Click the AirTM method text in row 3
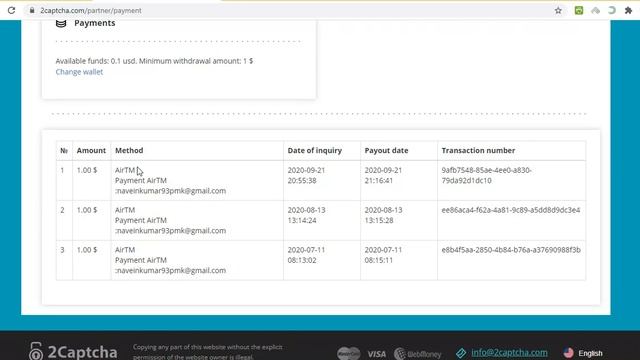 (125, 250)
